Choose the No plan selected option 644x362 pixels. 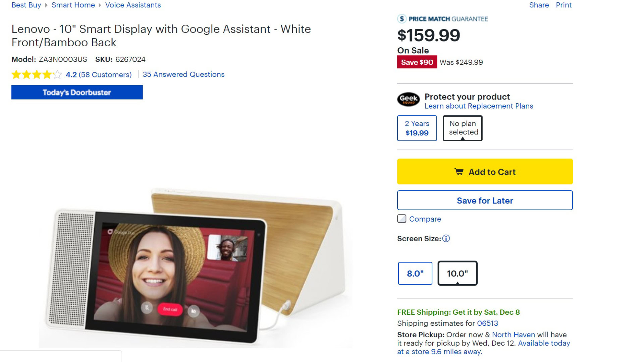[463, 128]
